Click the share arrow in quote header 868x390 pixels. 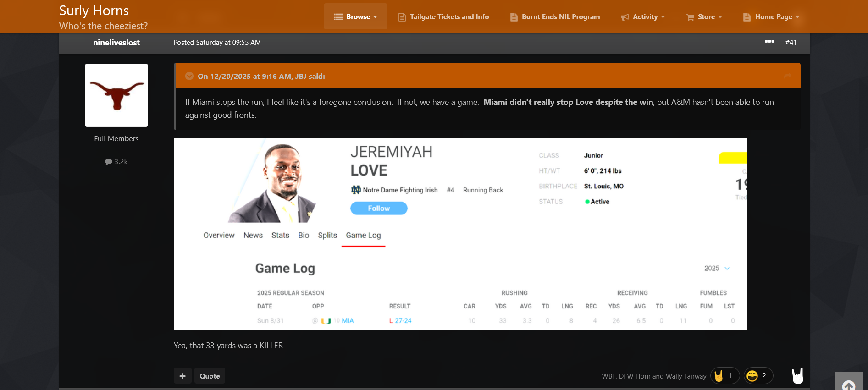tap(787, 76)
